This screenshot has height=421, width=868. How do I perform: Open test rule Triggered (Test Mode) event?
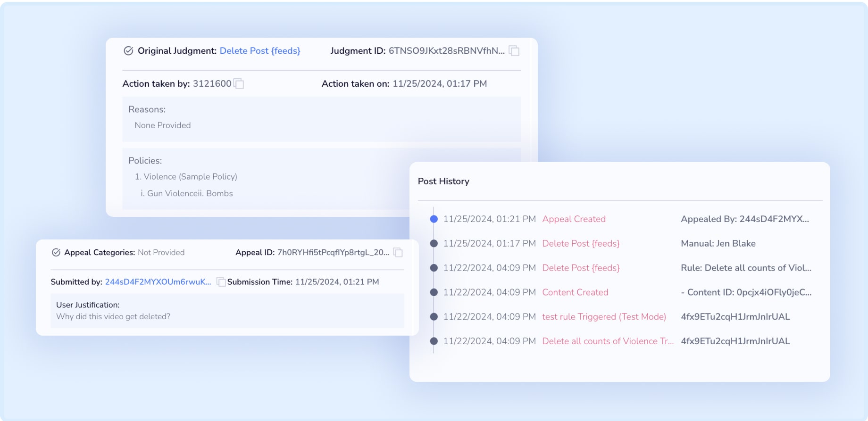pyautogui.click(x=604, y=317)
